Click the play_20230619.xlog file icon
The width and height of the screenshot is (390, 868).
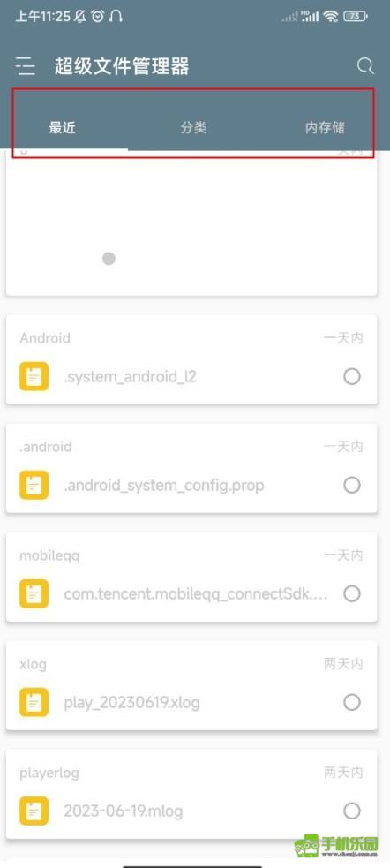(x=34, y=703)
